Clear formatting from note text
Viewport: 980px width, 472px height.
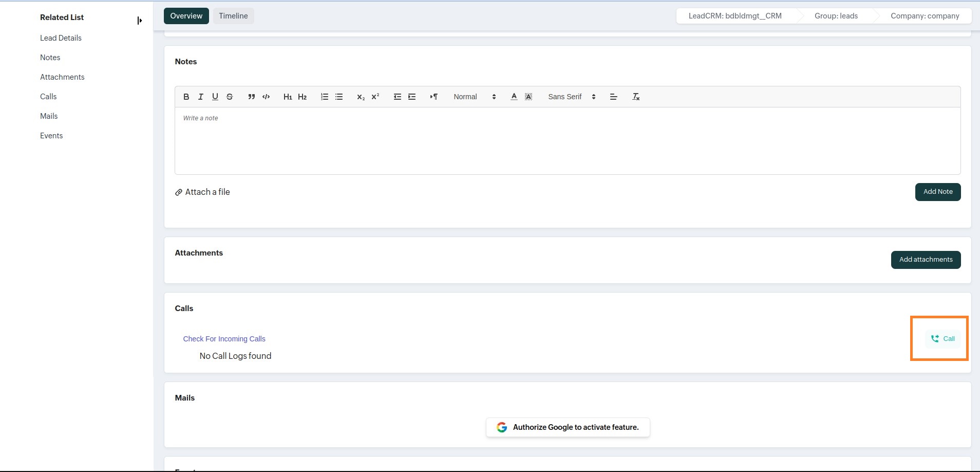pyautogui.click(x=636, y=97)
